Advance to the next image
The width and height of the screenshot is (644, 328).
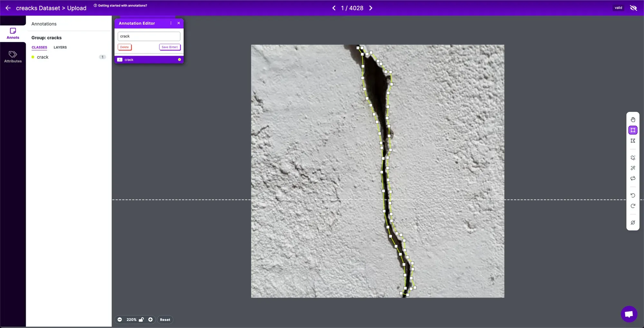[371, 8]
